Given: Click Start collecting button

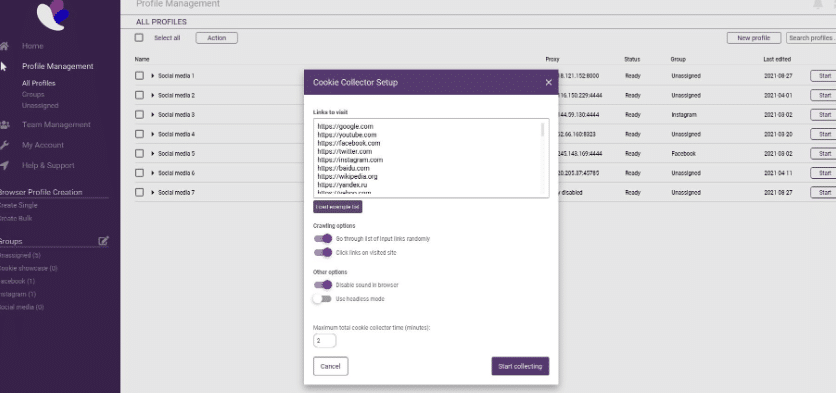Looking at the screenshot, I should point(520,366).
